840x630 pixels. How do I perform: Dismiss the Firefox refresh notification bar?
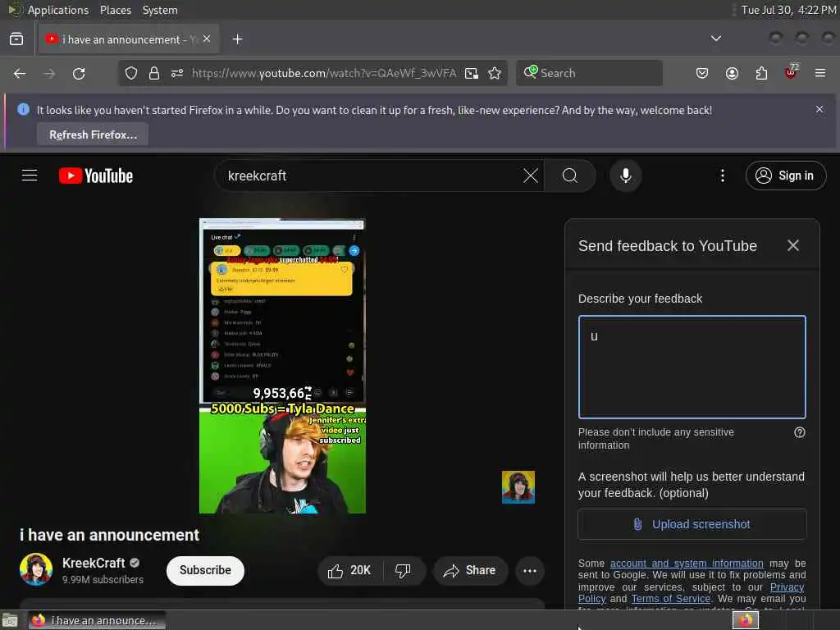tap(819, 109)
